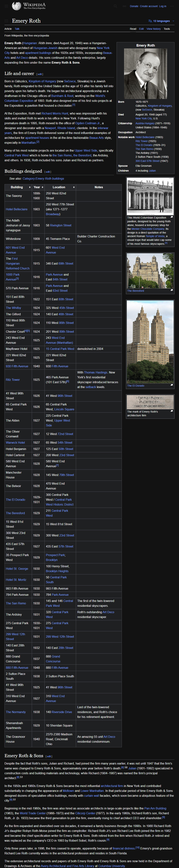Image resolution: width=179 pixels, height=868 pixels.
Task: Click Upper West Side paragraph link
Action: (86, 151)
